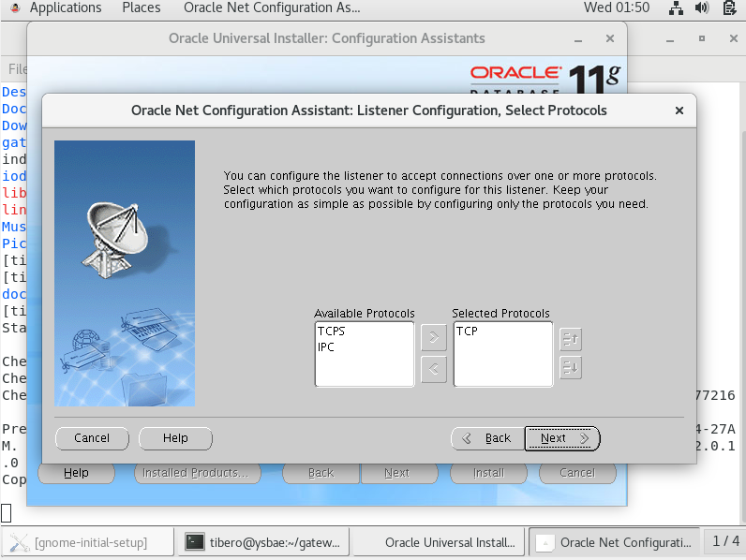The image size is (746, 560).
Task: Click the gnome-initial-setup tools icon
Action: (20, 542)
